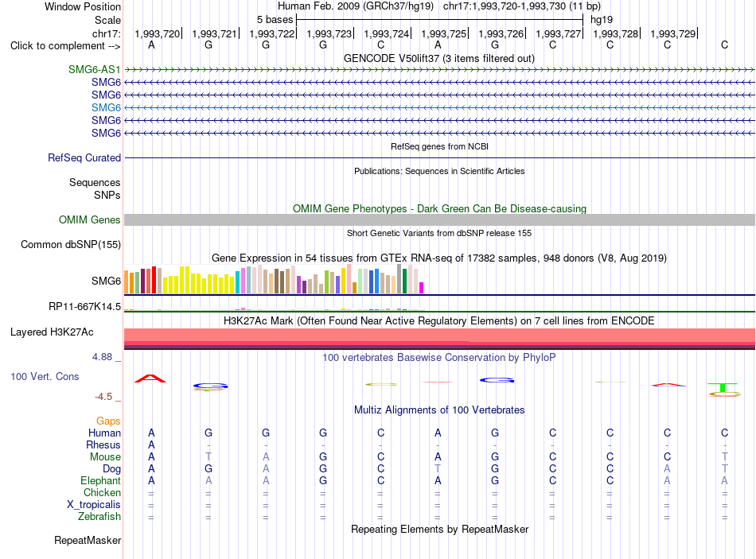756x559 pixels.
Task: Select the Elephant species row label
Action: 100,480
